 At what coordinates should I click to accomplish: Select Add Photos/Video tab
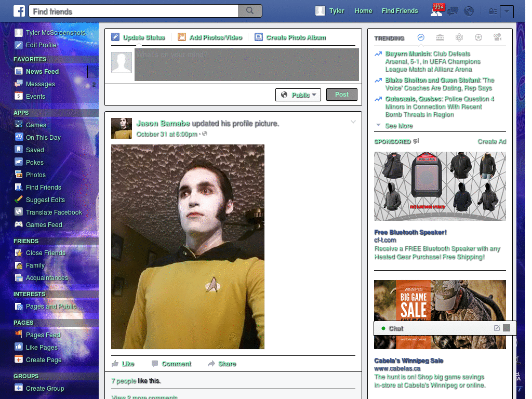click(x=216, y=37)
